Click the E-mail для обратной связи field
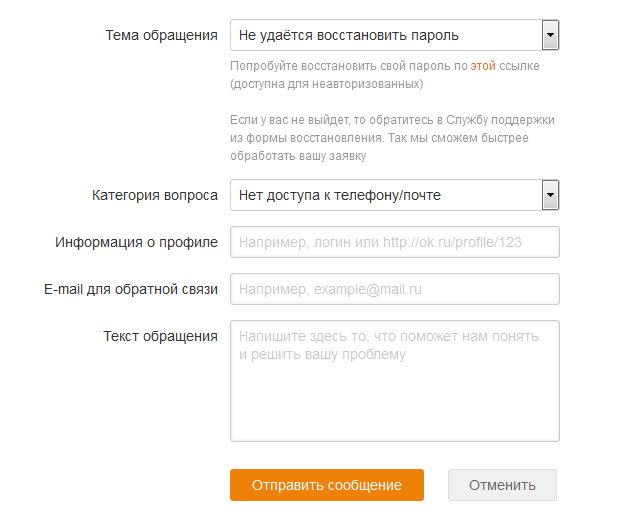The width and height of the screenshot is (630, 513). click(394, 289)
